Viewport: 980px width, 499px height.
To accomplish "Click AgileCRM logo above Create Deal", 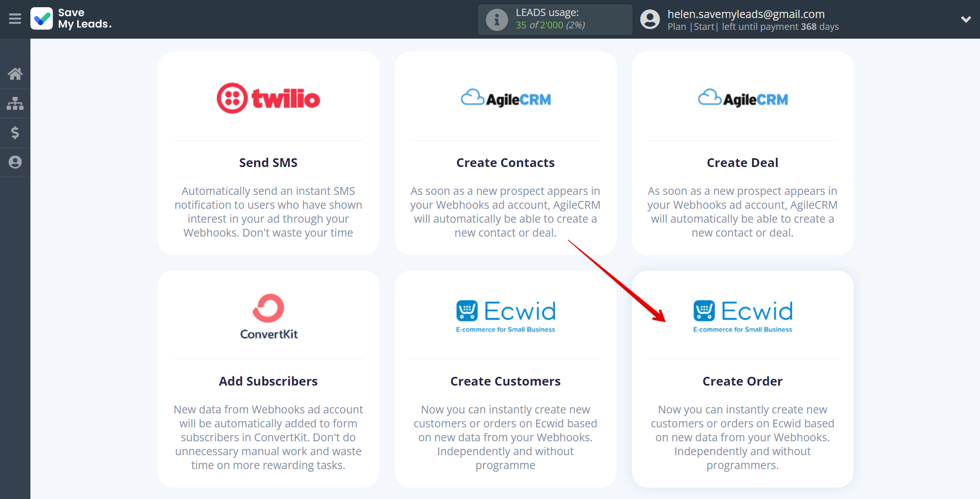I will (743, 98).
